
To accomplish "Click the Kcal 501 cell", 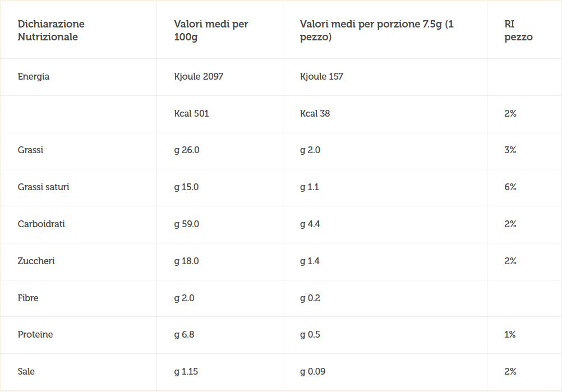I will (191, 114).
